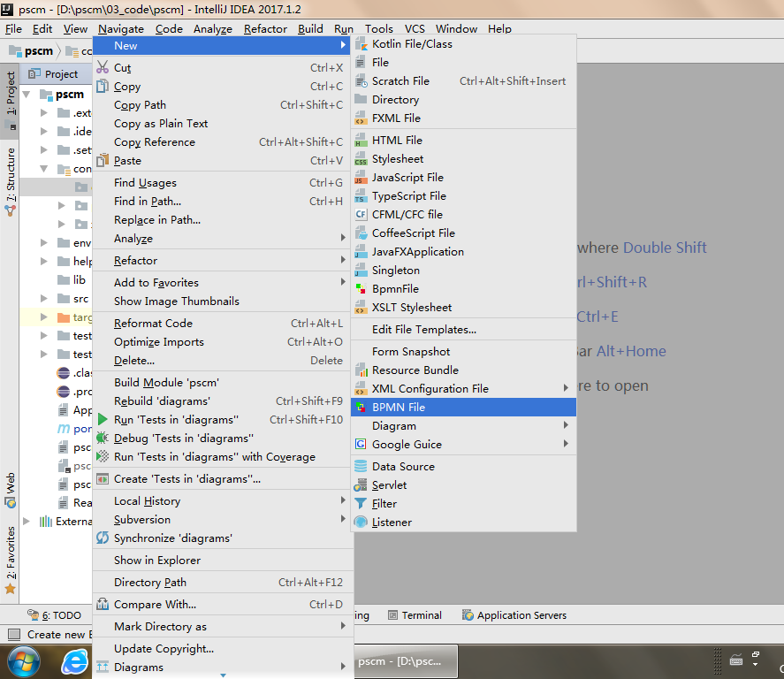Click the Servlet icon
Screen dimensions: 784x679
[361, 485]
